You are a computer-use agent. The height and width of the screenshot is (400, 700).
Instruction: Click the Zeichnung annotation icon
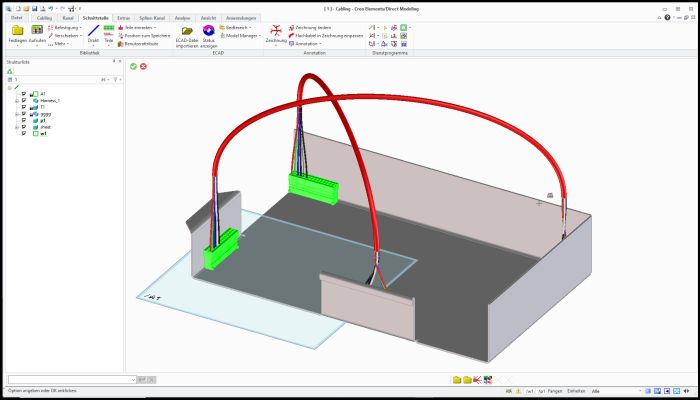point(275,34)
